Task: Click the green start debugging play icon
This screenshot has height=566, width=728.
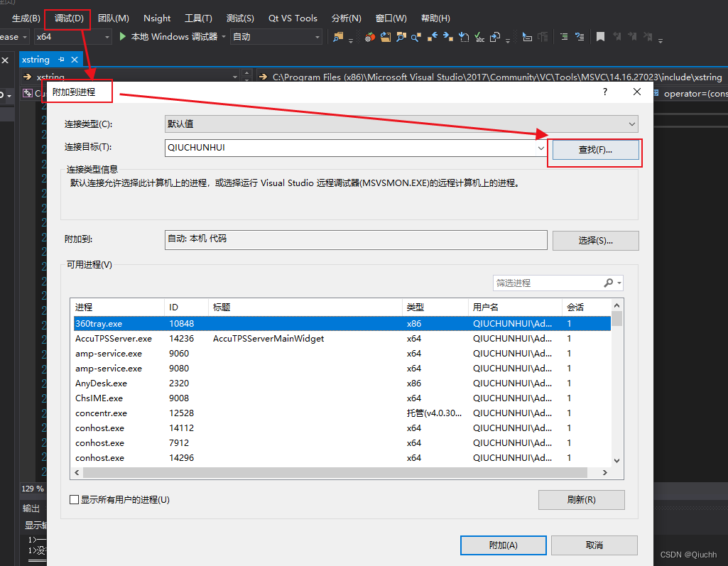Action: click(x=123, y=36)
